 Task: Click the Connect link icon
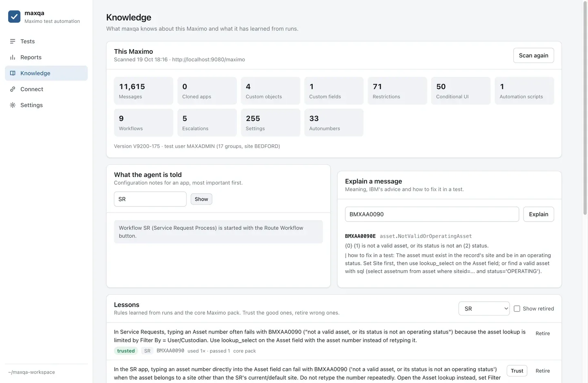coord(13,89)
